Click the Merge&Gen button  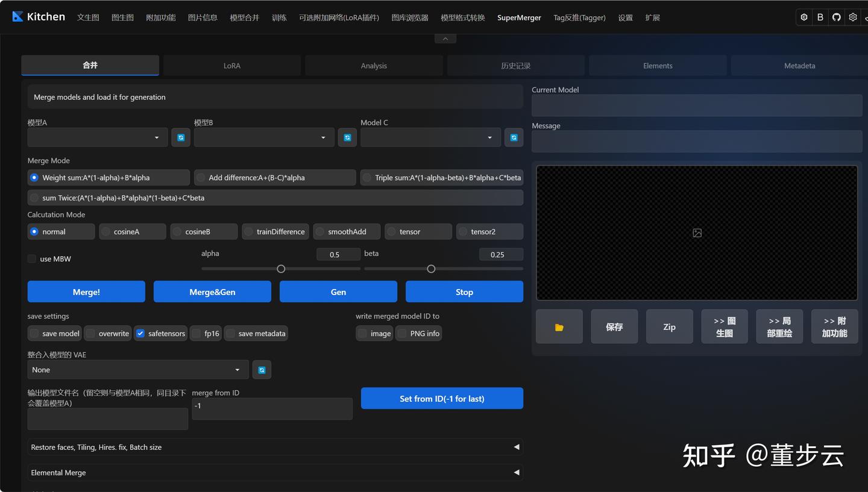[x=212, y=292]
